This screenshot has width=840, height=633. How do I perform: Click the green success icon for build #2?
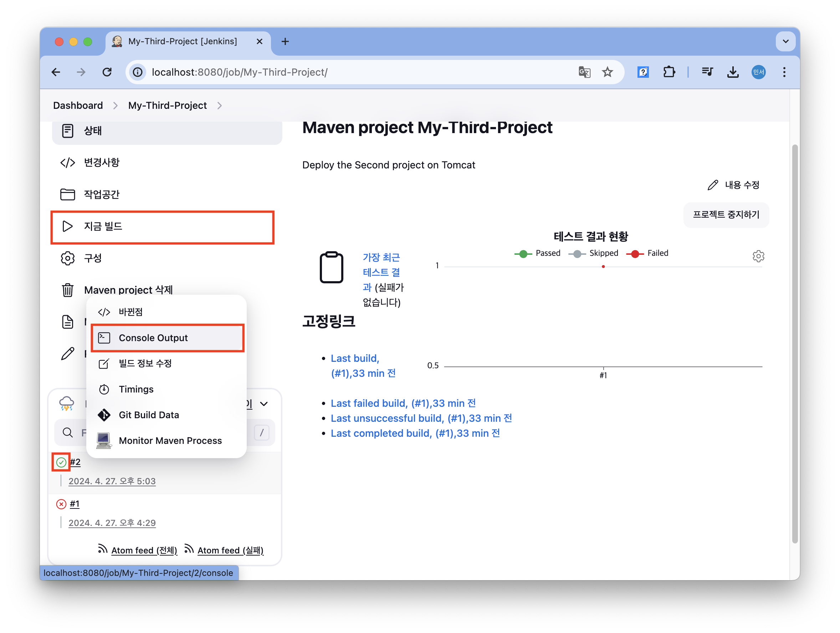pos(61,462)
